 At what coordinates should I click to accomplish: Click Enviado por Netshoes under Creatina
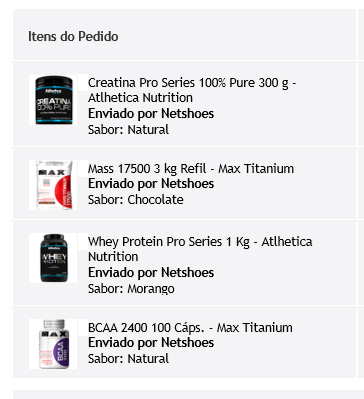pos(151,114)
